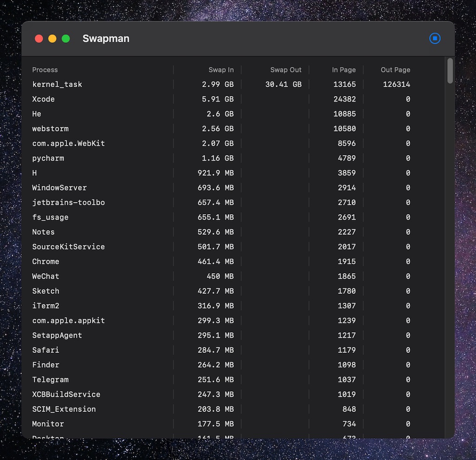
Task: Sort by the Process column header
Action: click(45, 70)
